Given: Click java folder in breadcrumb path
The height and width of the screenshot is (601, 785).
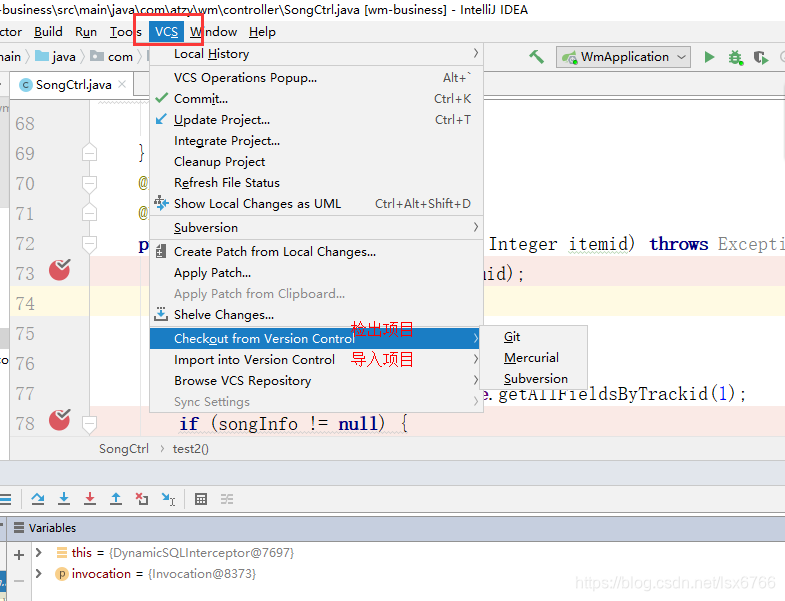Looking at the screenshot, I should [x=56, y=57].
